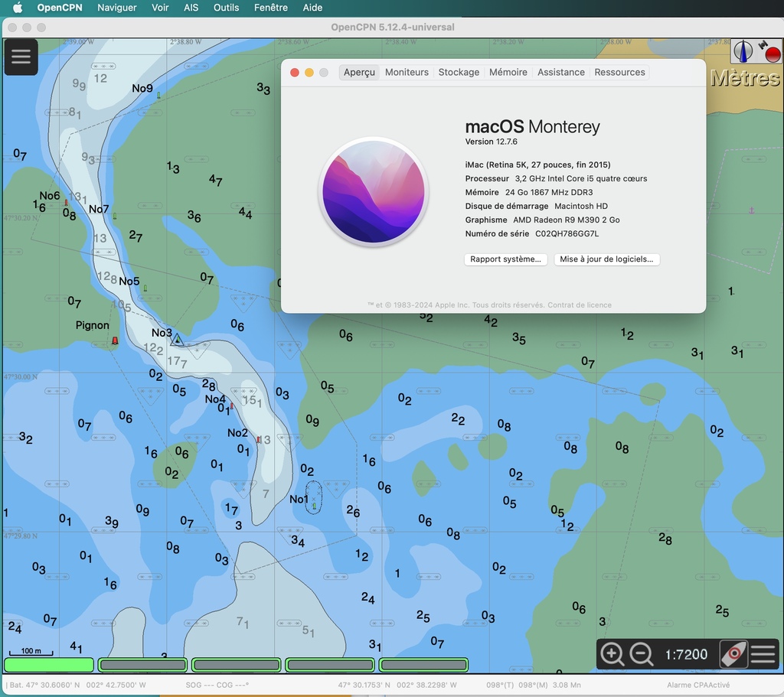The height and width of the screenshot is (697, 784).
Task: Click the Pignon red buoy on chart
Action: click(x=115, y=340)
